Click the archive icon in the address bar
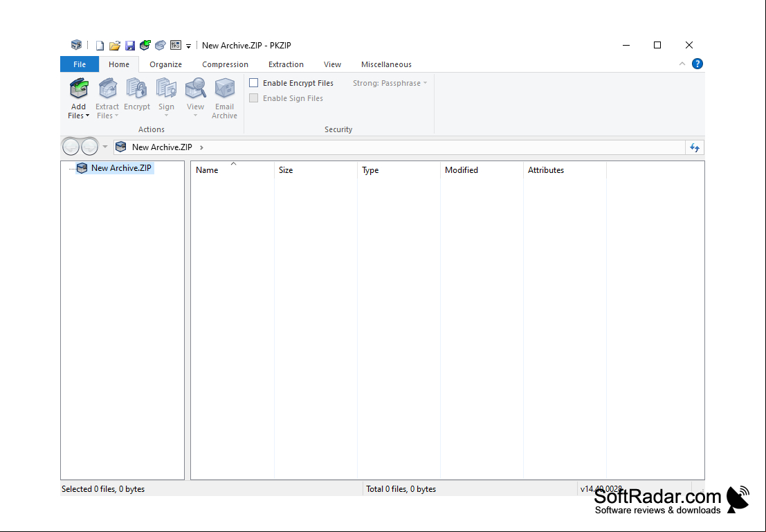 pyautogui.click(x=121, y=147)
